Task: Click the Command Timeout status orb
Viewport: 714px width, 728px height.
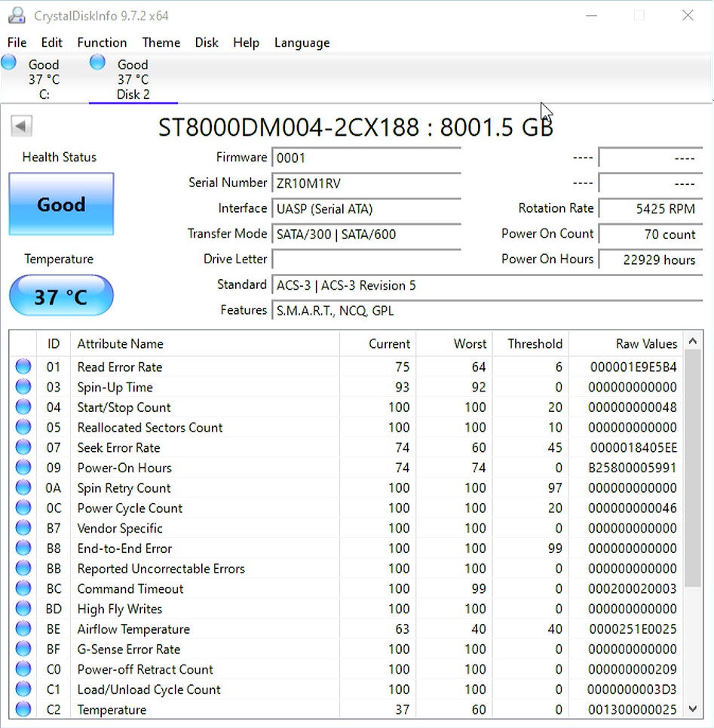Action: [23, 589]
